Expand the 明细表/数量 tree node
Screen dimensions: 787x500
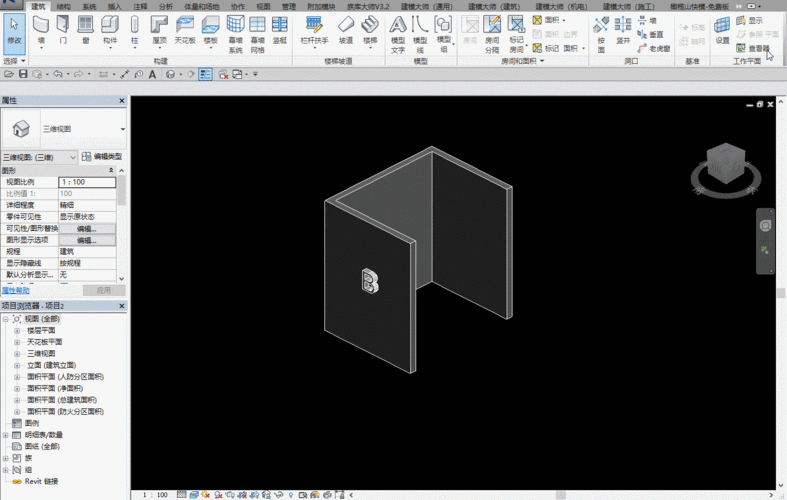(6, 435)
